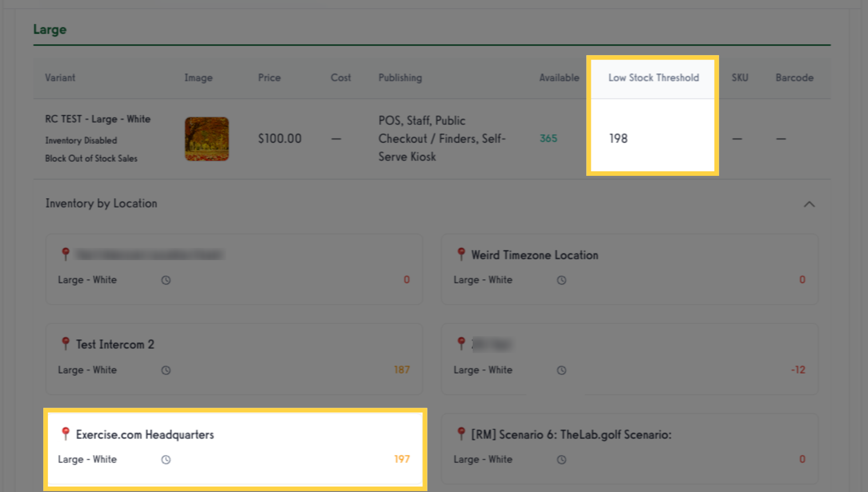Click the pin icon beside Test Intercom 2
The image size is (868, 492).
[66, 343]
